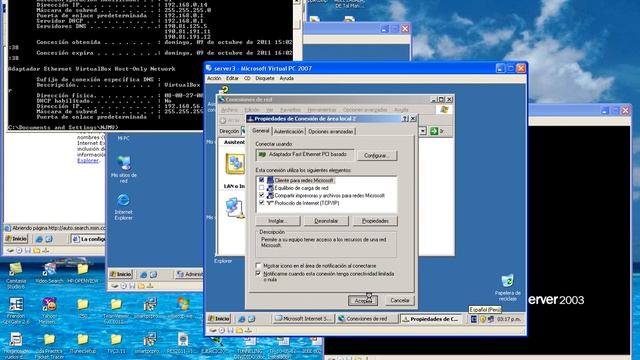
Task: Click the hard disk status icon in server3
Action: pyautogui.click(x=213, y=330)
